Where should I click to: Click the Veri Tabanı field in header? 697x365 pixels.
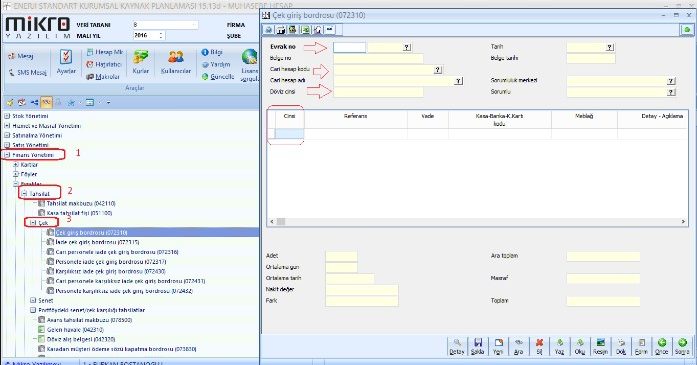point(164,25)
